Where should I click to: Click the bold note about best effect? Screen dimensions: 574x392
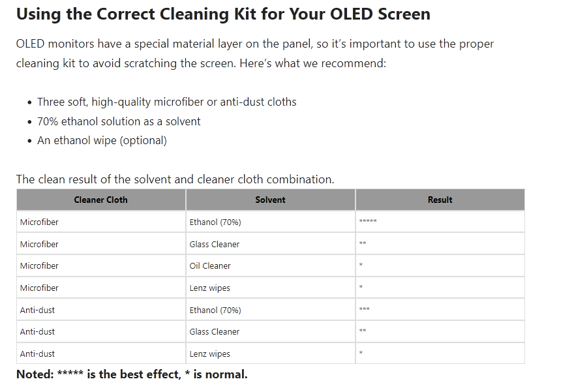132,374
